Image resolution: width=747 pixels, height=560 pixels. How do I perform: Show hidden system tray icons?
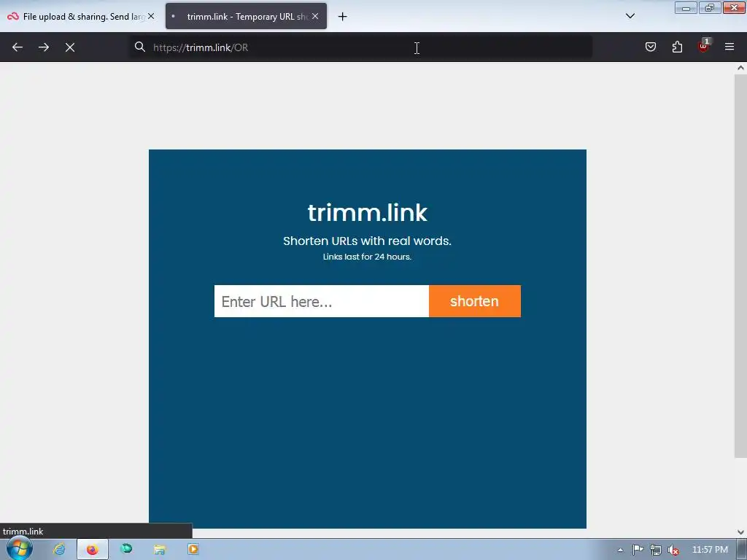620,550
